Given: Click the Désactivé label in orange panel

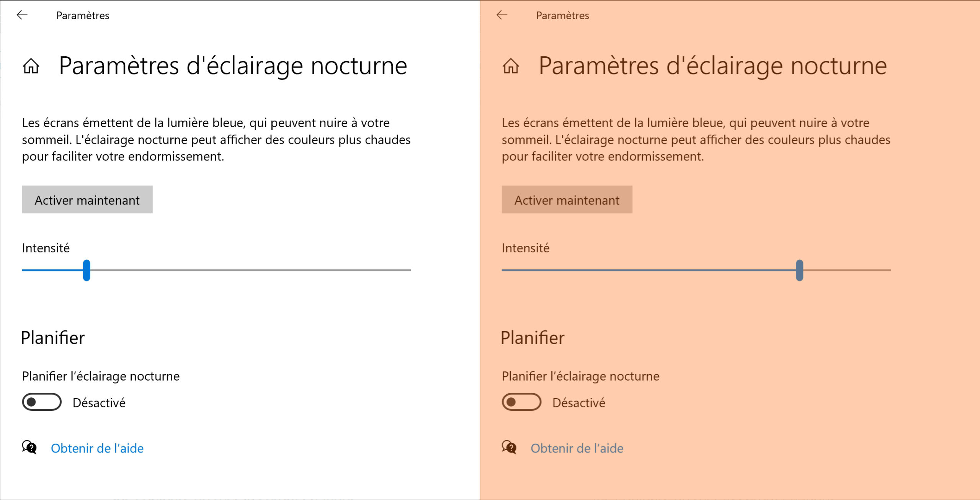Looking at the screenshot, I should [579, 403].
